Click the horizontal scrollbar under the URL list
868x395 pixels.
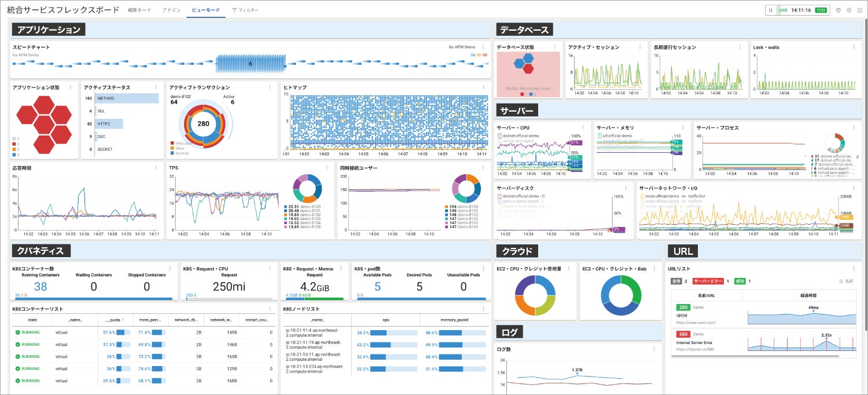tap(755, 356)
